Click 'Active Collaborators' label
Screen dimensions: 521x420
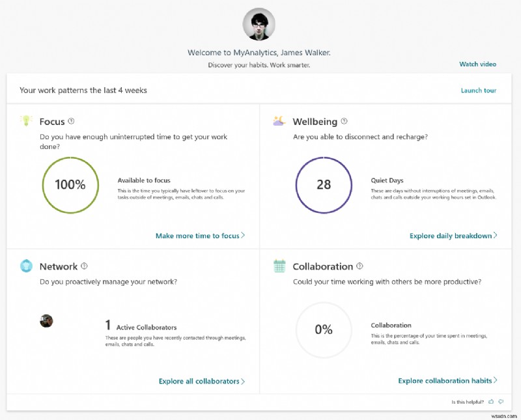pyautogui.click(x=147, y=328)
